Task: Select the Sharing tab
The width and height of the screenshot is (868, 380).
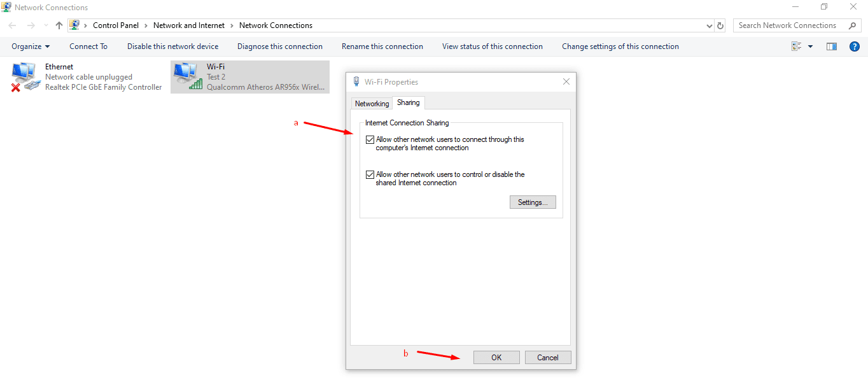Action: coord(408,102)
